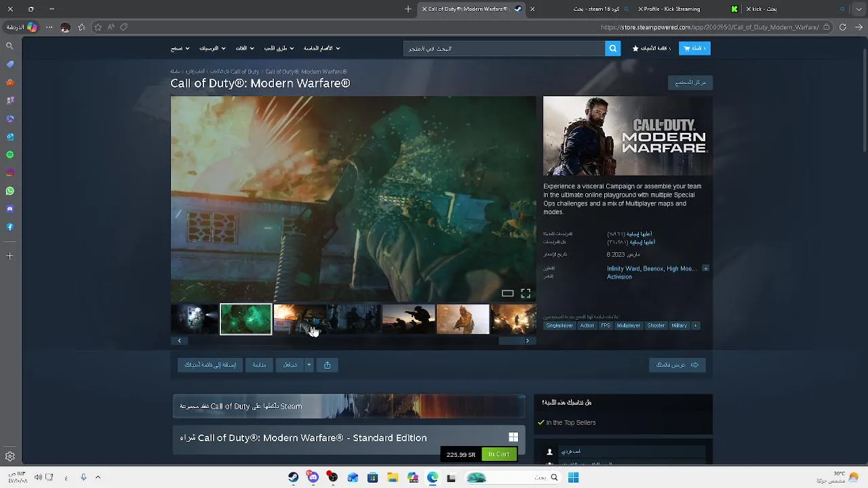Click the Shooter tag
The height and width of the screenshot is (488, 868).
pos(656,325)
